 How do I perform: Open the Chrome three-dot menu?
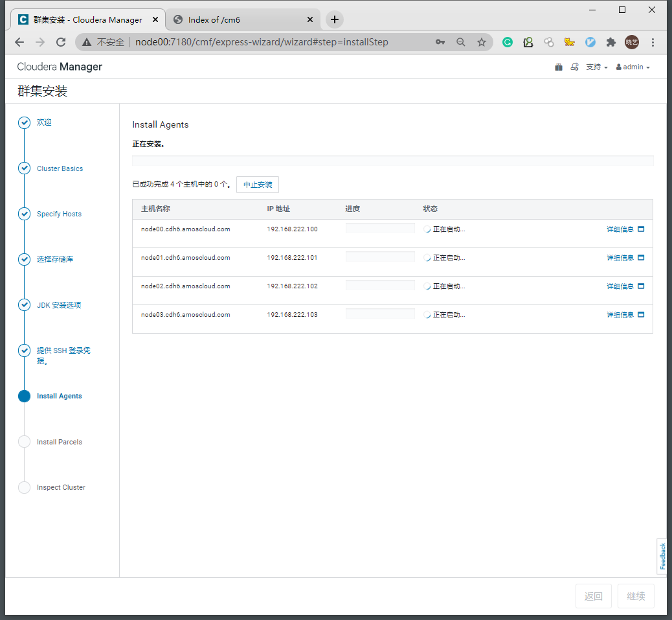point(653,42)
